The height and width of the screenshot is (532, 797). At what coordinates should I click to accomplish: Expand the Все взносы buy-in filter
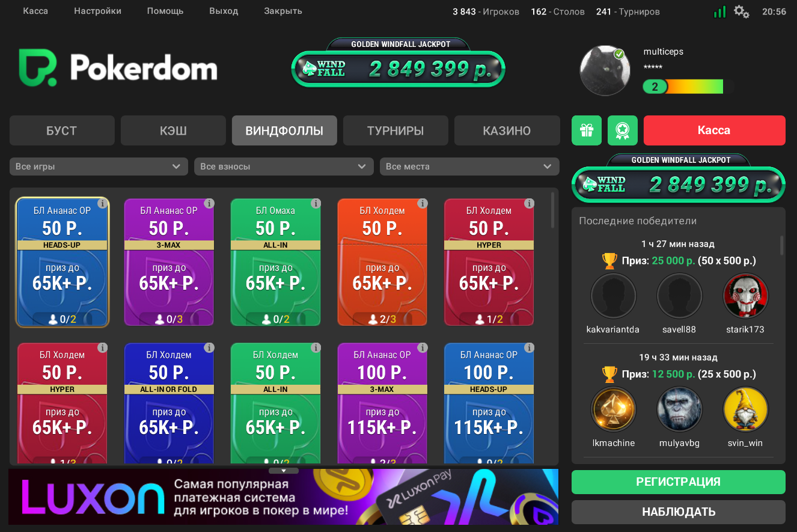point(284,167)
